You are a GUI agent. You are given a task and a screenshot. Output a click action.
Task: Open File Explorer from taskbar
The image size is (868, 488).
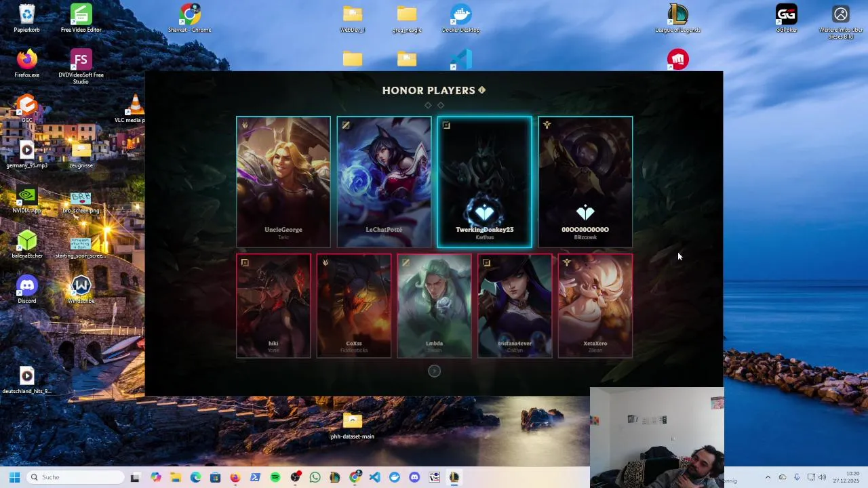point(176,477)
